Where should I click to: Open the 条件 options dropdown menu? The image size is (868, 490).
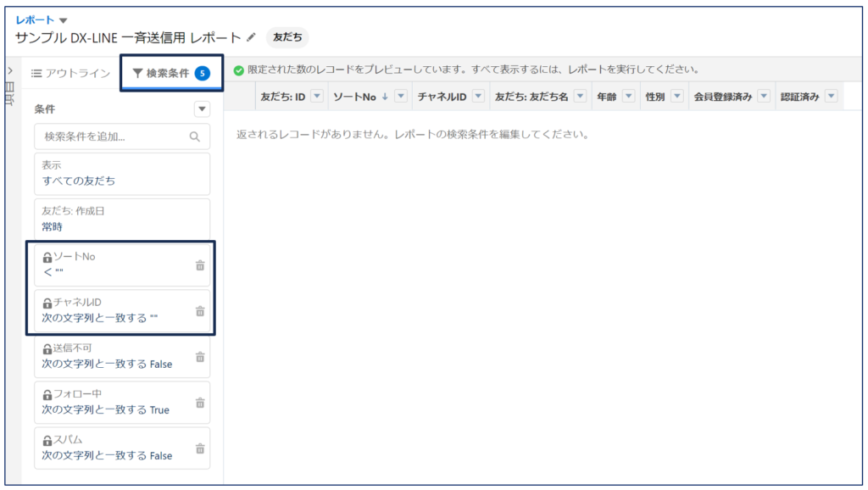(x=202, y=109)
